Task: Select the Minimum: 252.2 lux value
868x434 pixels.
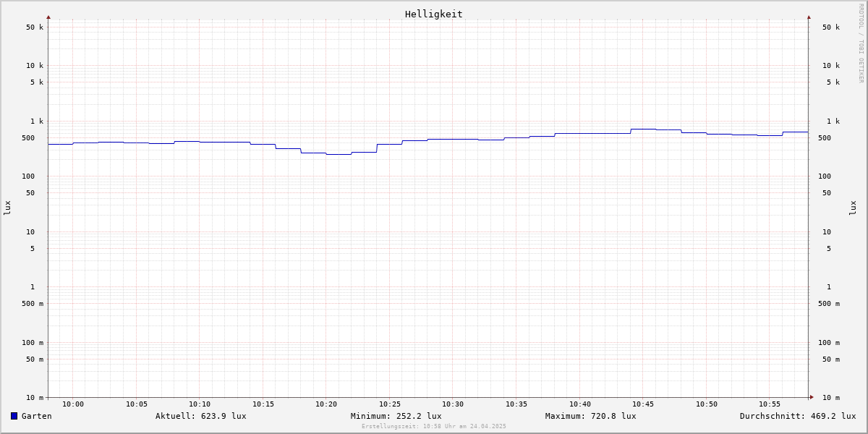Action: (396, 416)
